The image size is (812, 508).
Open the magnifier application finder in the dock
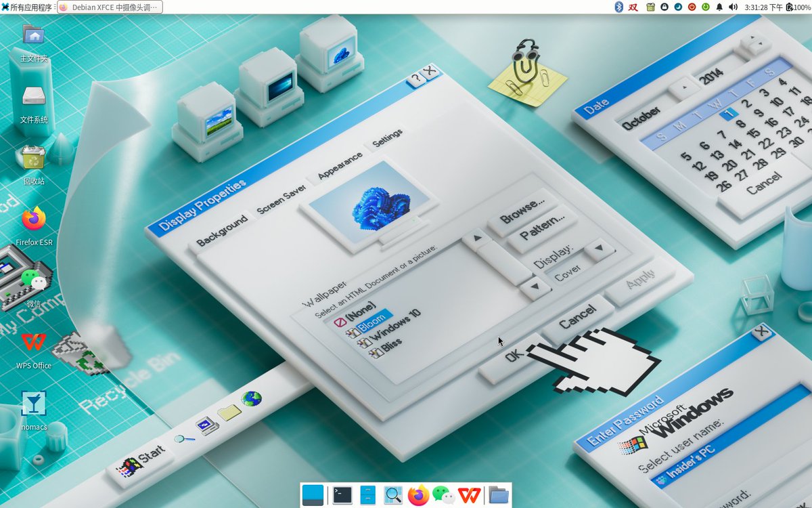(x=393, y=495)
